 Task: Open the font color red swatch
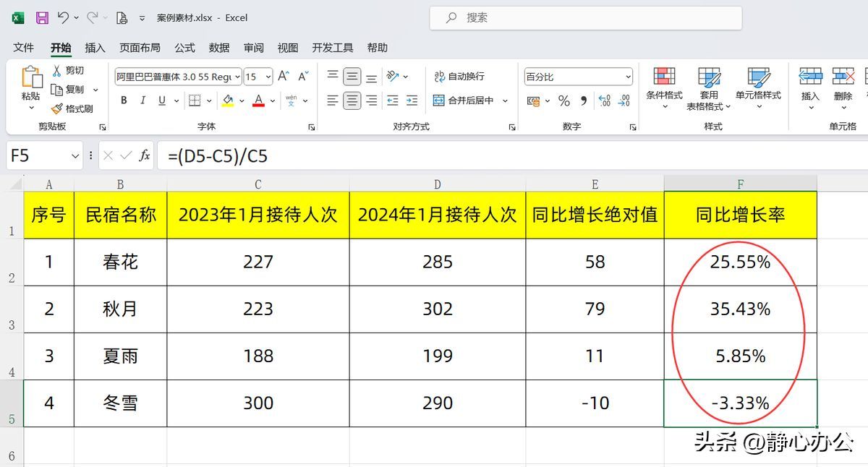click(x=259, y=100)
